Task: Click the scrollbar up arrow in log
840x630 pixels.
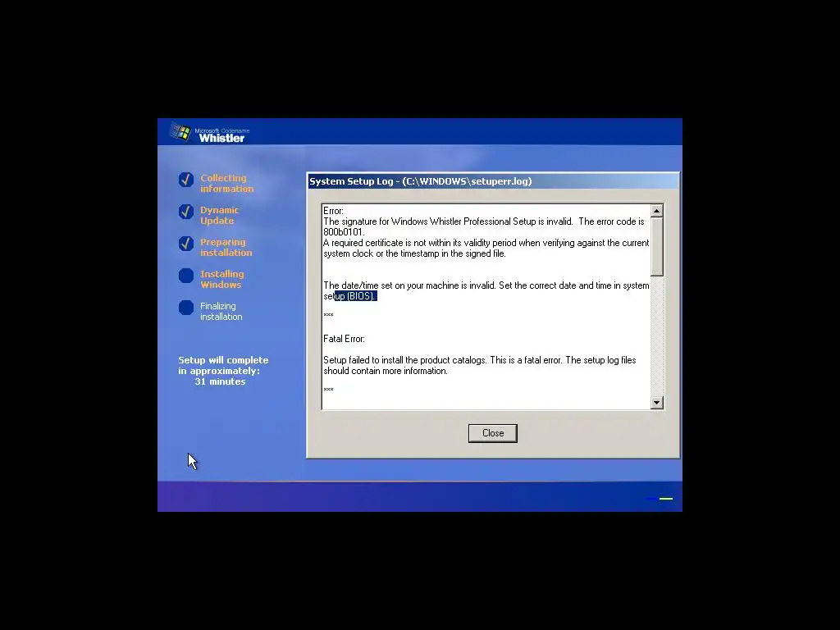Action: pos(656,211)
